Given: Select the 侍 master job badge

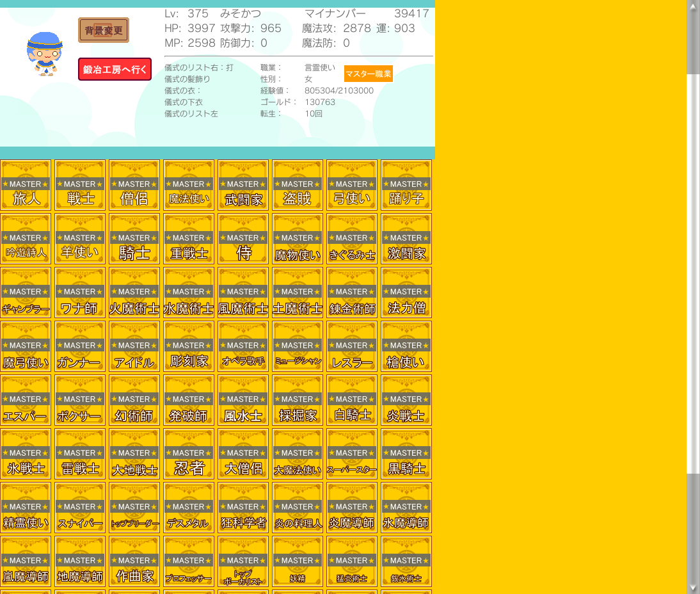Looking at the screenshot, I should pyautogui.click(x=243, y=239).
